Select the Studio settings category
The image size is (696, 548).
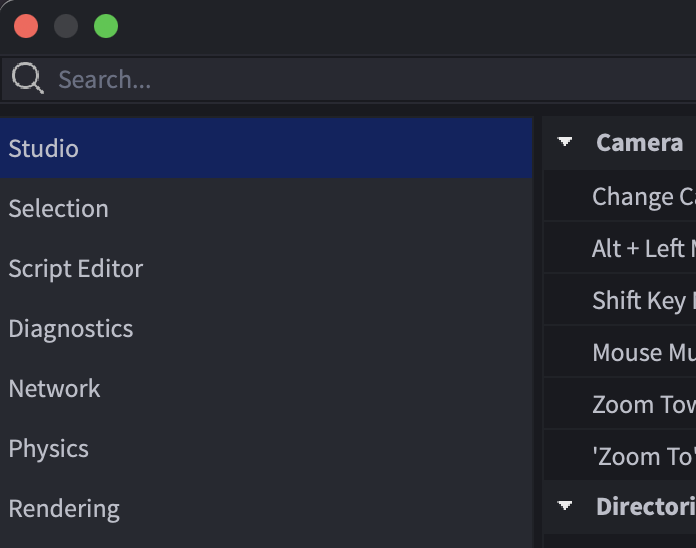tap(266, 148)
